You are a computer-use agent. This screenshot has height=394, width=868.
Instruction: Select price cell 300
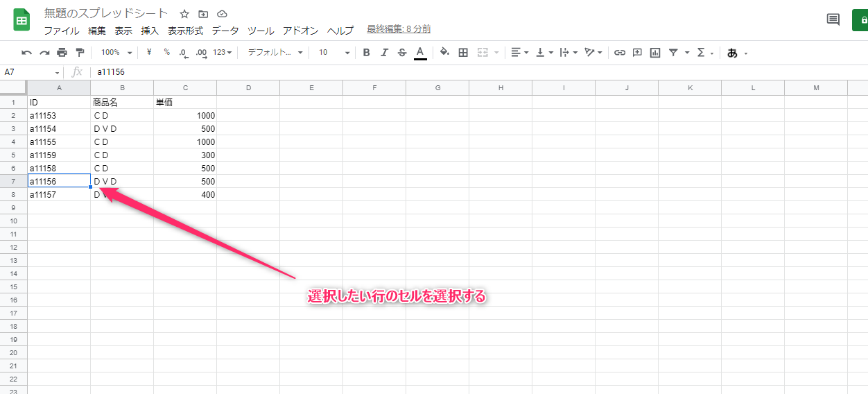(185, 155)
